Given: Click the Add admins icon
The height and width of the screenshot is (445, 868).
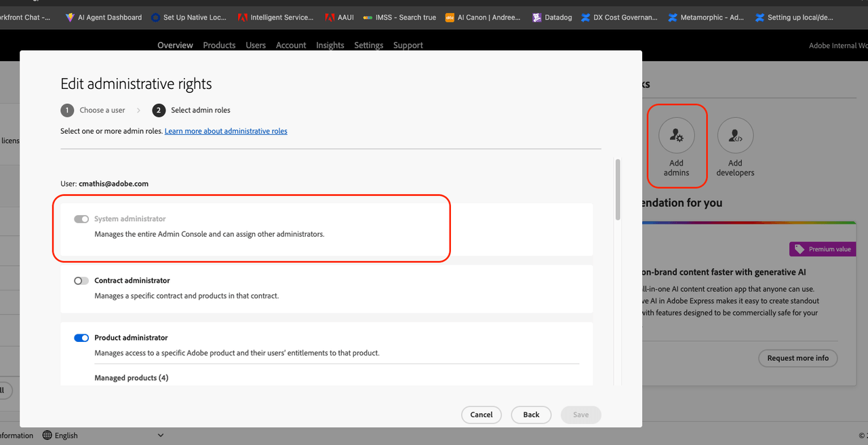Looking at the screenshot, I should [676, 135].
